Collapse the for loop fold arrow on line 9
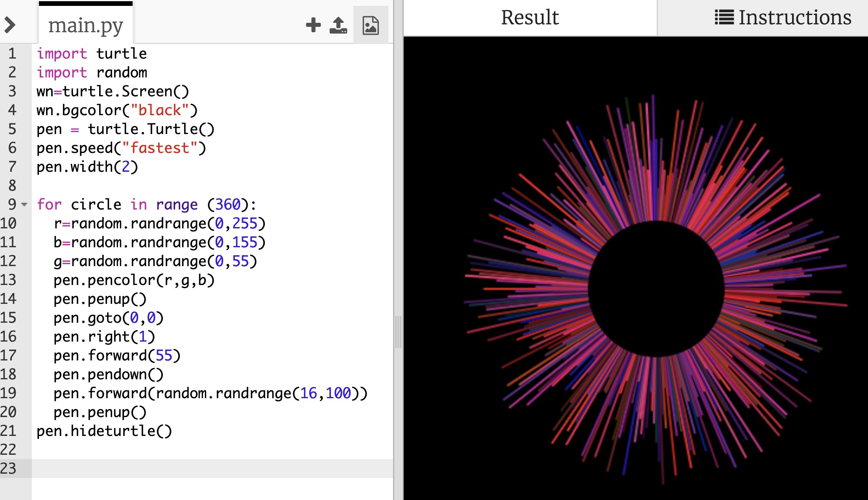Viewport: 868px width, 500px height. click(24, 204)
